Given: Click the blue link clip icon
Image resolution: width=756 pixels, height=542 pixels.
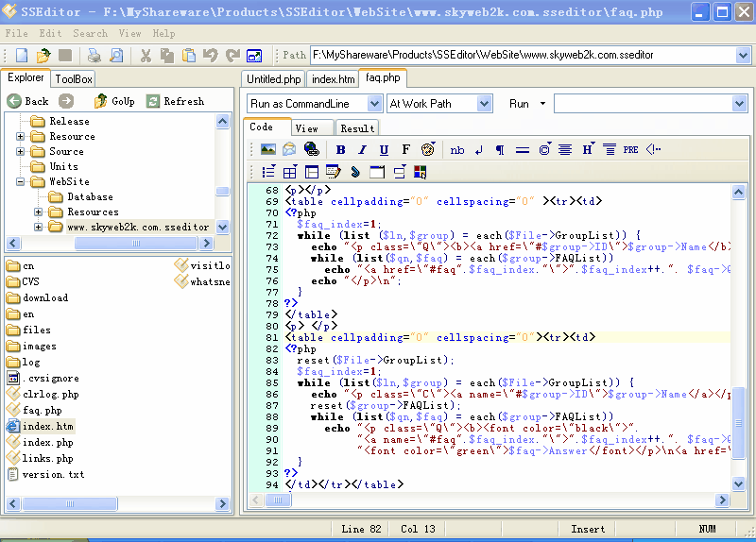Looking at the screenshot, I should tap(355, 172).
